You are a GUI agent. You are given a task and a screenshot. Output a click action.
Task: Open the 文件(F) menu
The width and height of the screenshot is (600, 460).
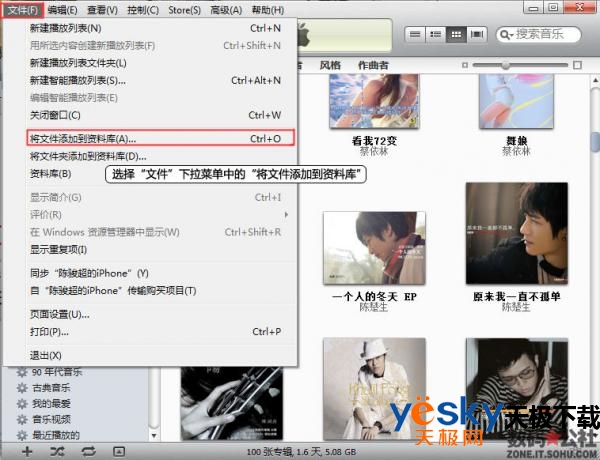[x=22, y=10]
